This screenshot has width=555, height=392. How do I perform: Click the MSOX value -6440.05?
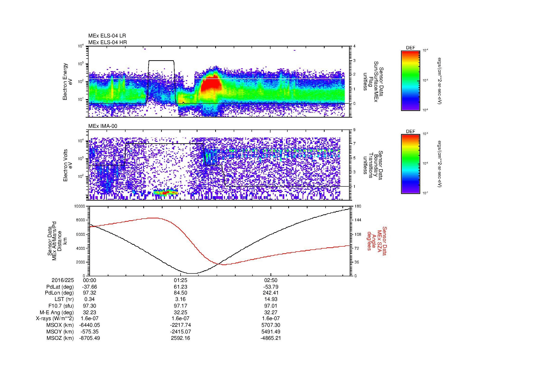pyautogui.click(x=89, y=325)
